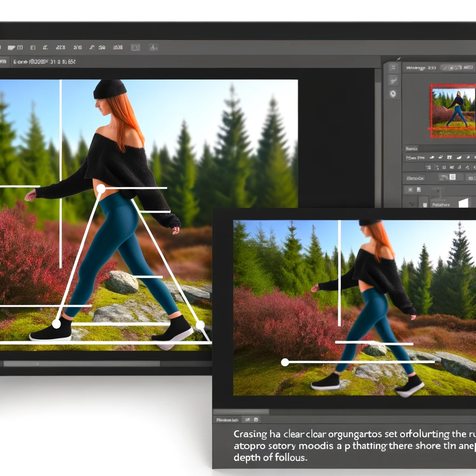Click the red-framed navigator thumbnail
Image resolution: width=476 pixels, height=476 pixels.
coord(453,111)
